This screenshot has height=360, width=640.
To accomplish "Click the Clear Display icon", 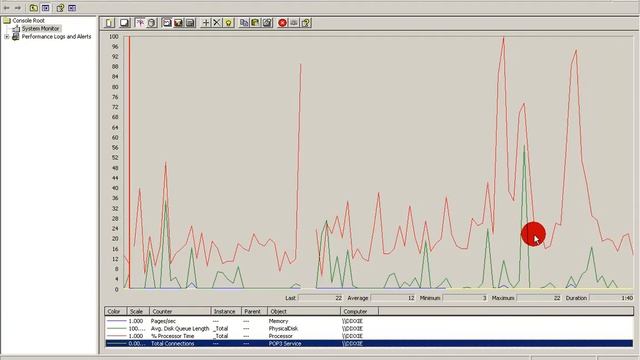I will [x=124, y=23].
